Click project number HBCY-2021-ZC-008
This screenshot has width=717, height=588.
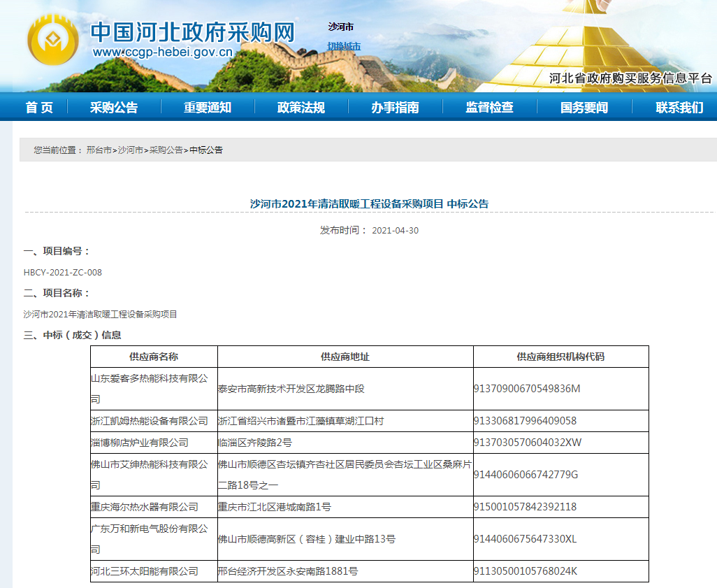tap(63, 273)
